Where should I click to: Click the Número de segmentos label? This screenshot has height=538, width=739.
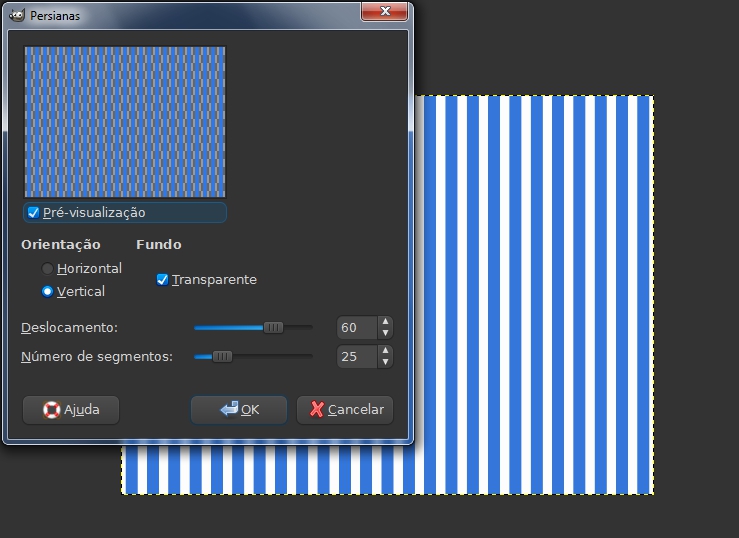97,357
